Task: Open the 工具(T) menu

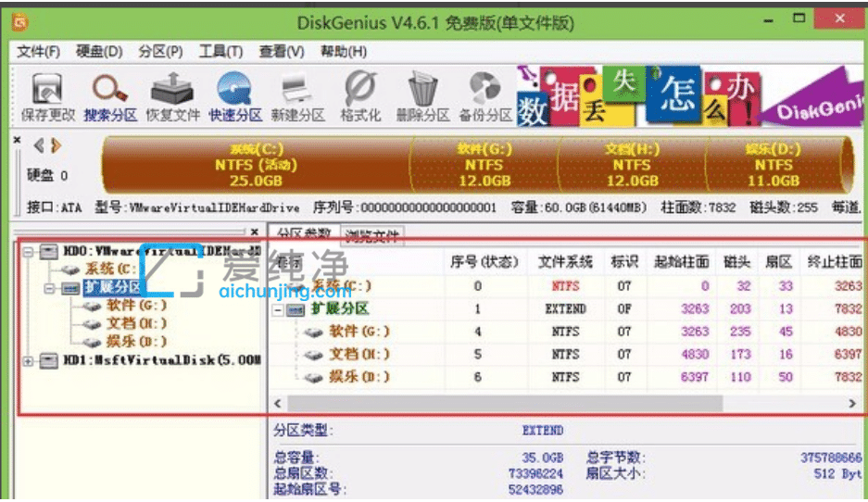Action: click(220, 52)
